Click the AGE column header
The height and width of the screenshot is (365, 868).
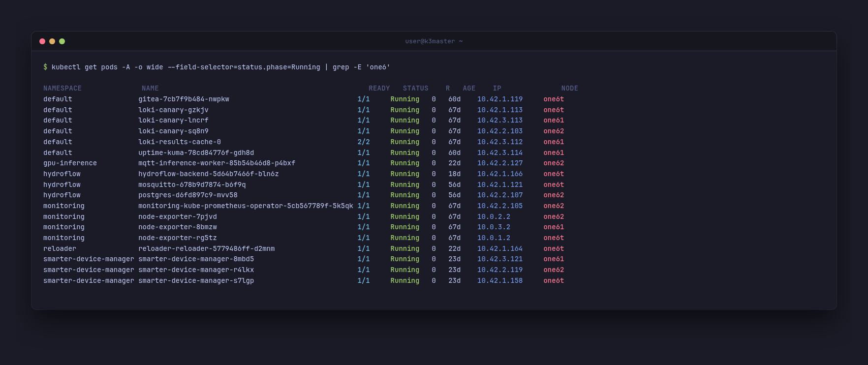coord(469,89)
